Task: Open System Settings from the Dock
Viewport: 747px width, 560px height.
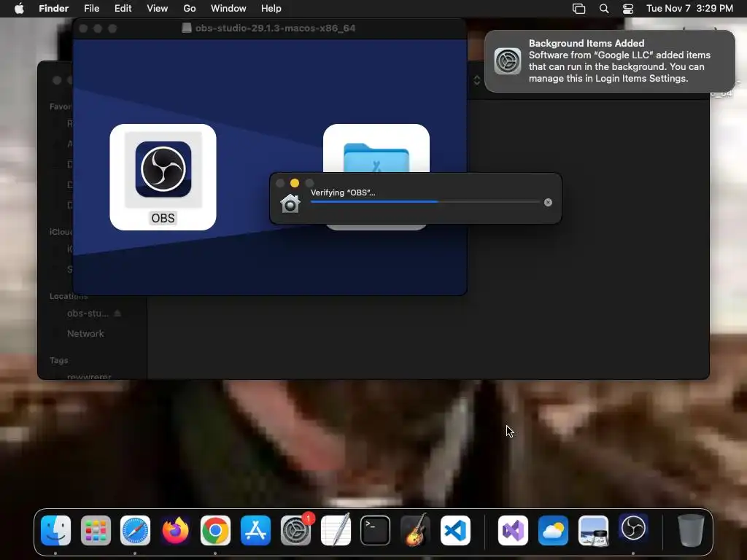Action: coord(295,531)
